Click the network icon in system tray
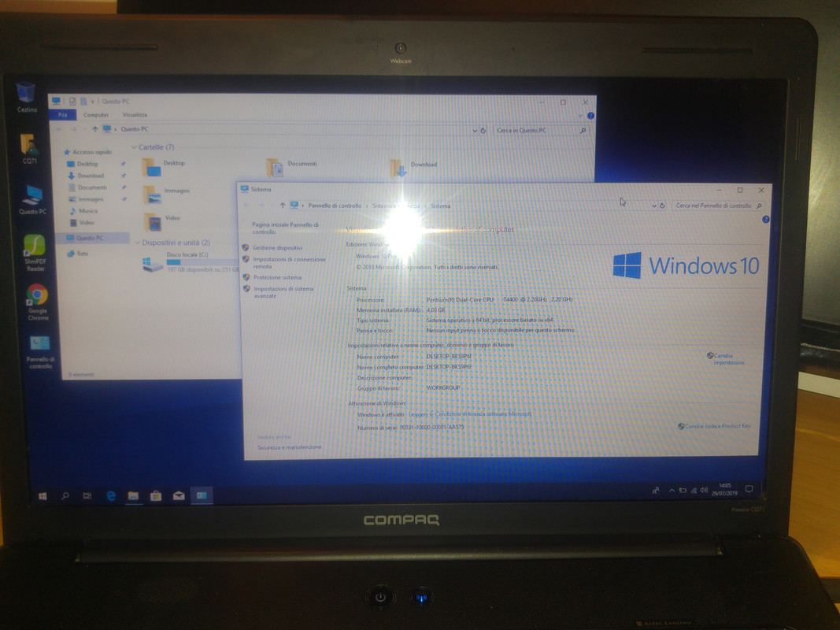840x630 pixels. (x=694, y=490)
